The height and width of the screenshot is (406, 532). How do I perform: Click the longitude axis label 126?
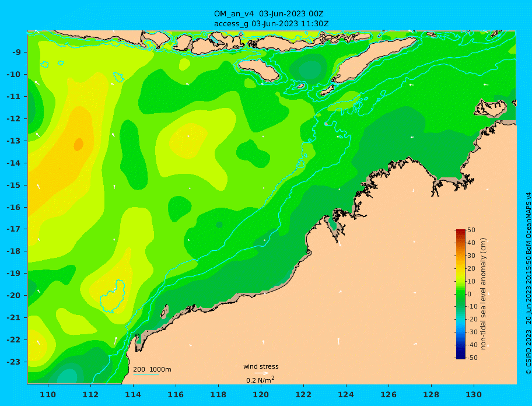coord(388,394)
